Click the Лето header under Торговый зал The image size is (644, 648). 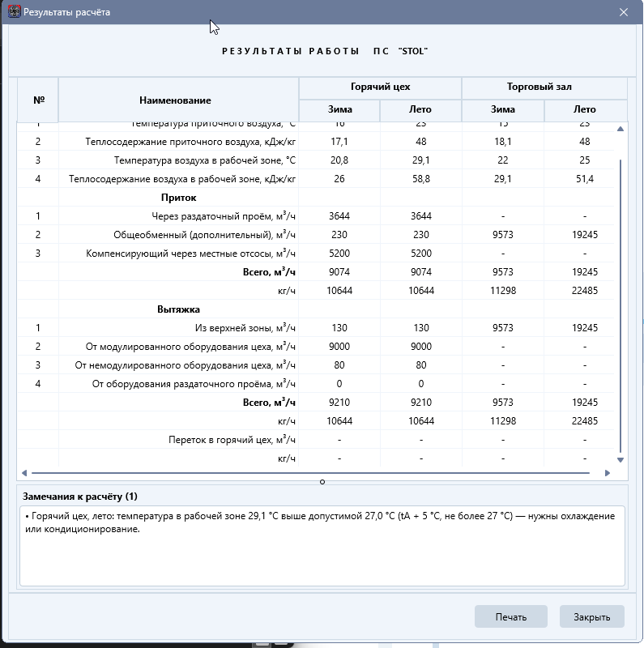[585, 109]
